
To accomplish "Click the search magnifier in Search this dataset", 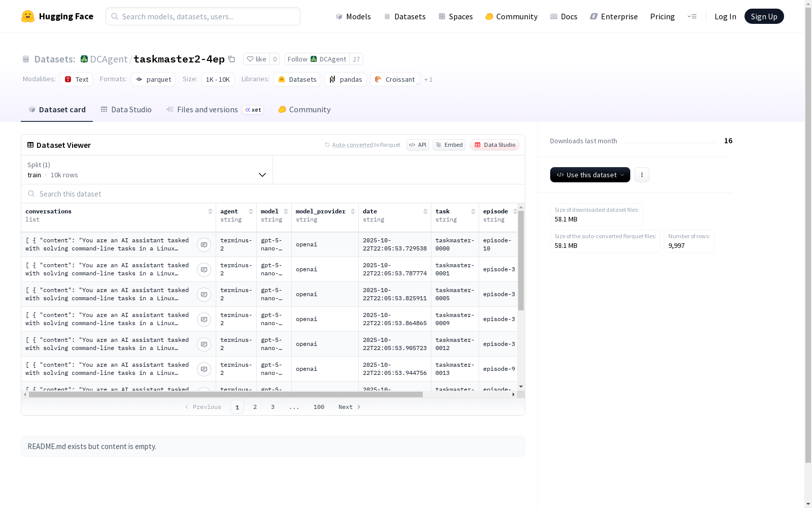I will 31,194.
